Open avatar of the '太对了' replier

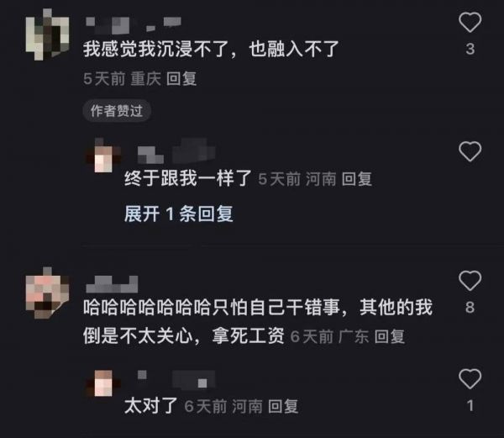(103, 383)
